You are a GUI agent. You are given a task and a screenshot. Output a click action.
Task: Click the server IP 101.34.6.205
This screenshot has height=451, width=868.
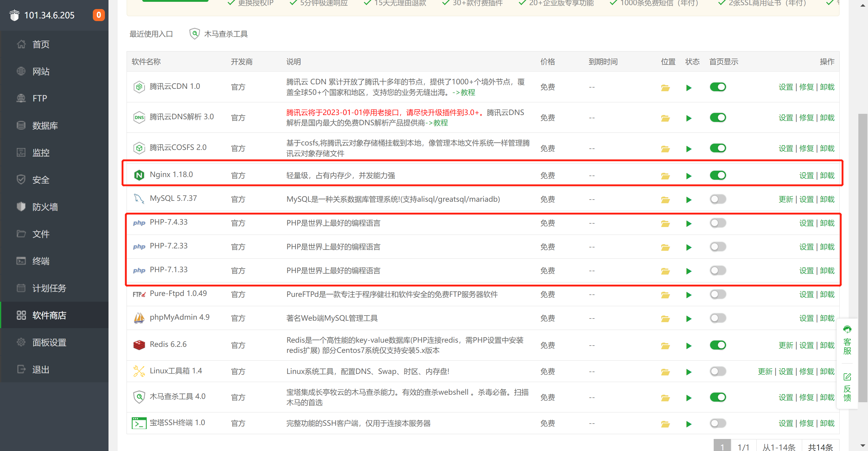click(49, 15)
